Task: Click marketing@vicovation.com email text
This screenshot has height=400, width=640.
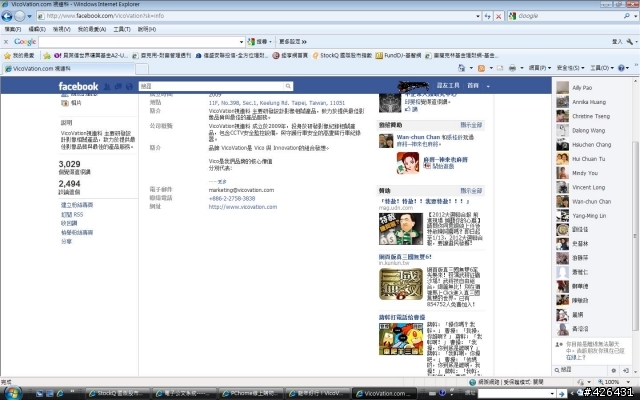Action: (x=241, y=190)
